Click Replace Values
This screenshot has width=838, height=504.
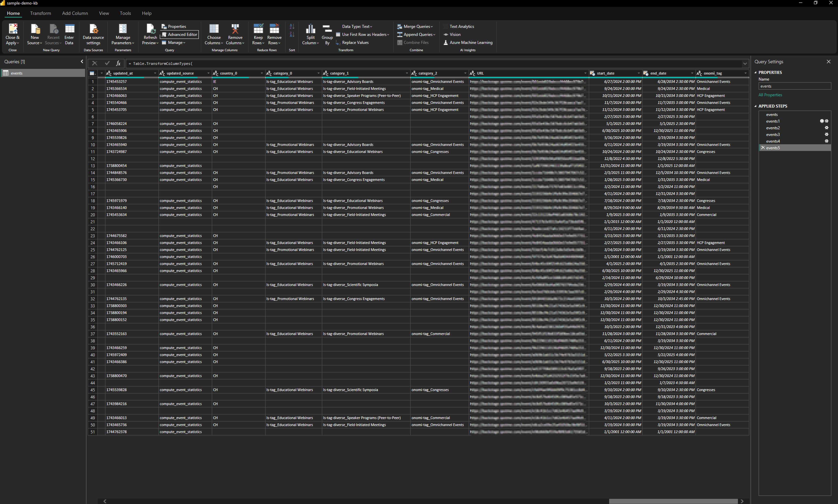point(352,43)
